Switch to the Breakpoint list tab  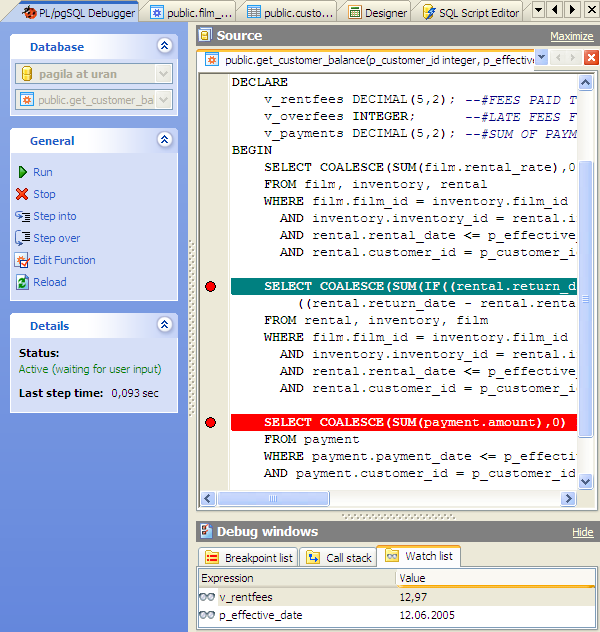coord(249,557)
